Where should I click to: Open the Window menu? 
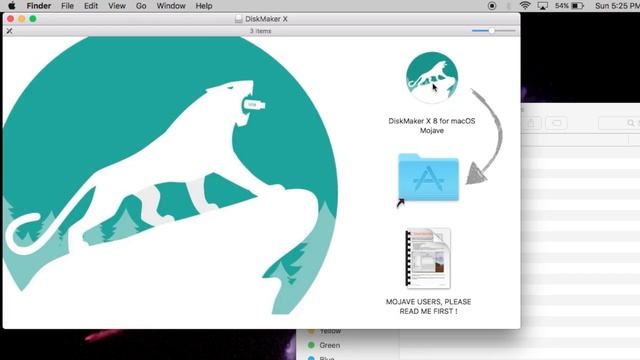[x=171, y=6]
